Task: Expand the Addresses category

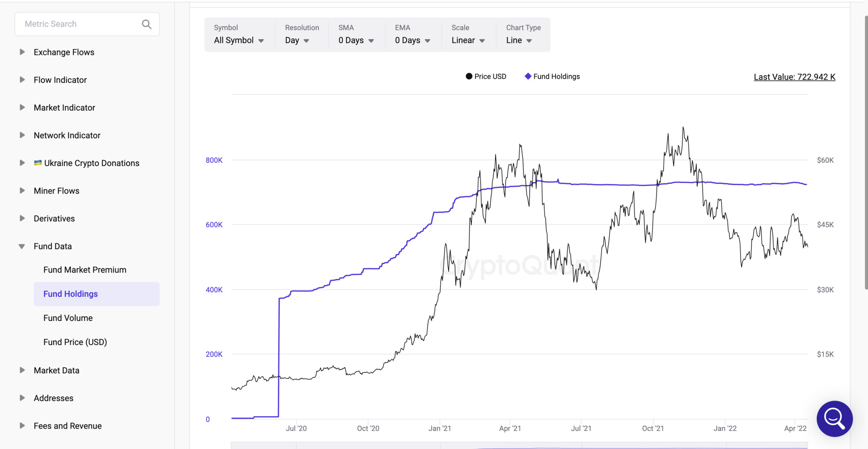Action: [22, 398]
